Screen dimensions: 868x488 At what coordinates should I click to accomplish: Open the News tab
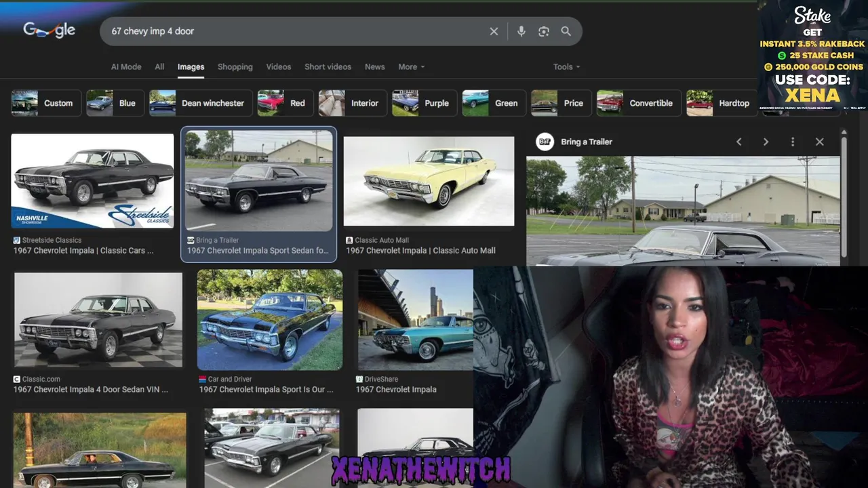pos(374,66)
